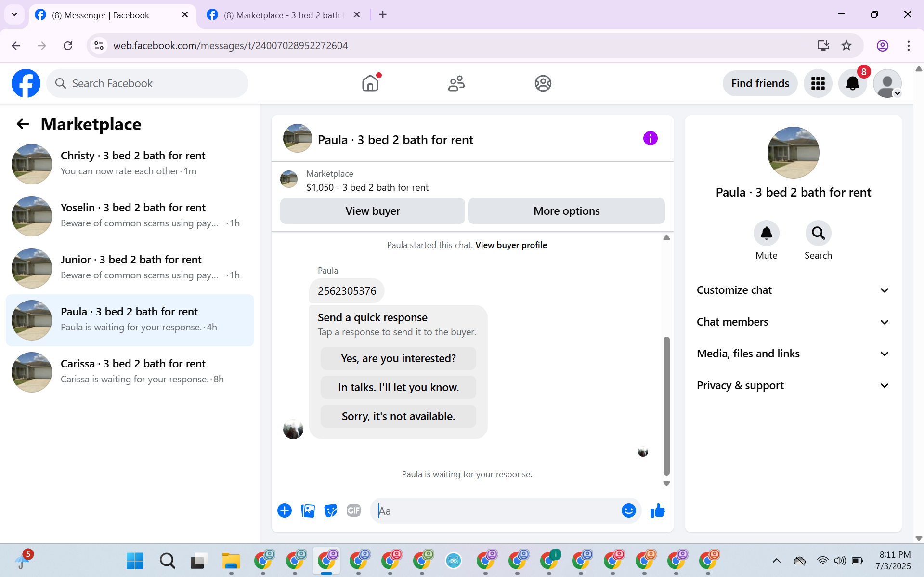Click install app icon in address bar
924x577 pixels.
823,45
